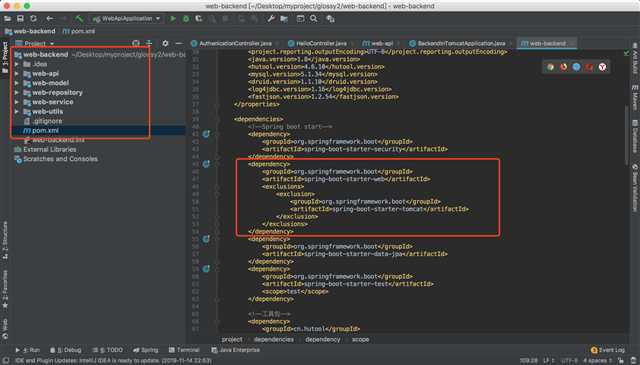
Task: Run with coverage icon in toolbar
Action: [x=199, y=19]
